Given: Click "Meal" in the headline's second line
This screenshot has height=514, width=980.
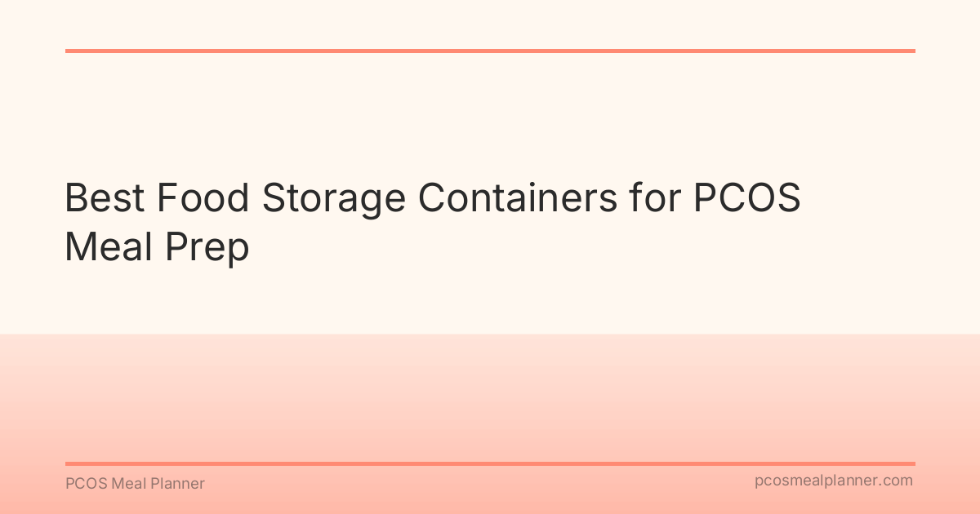Looking at the screenshot, I should click(x=108, y=246).
